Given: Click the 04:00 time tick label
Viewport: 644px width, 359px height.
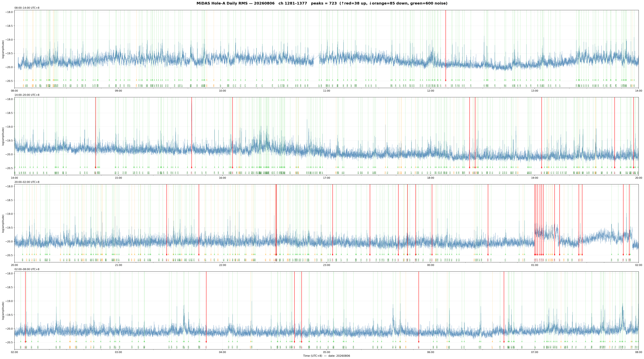Looking at the screenshot, I should point(223,352).
